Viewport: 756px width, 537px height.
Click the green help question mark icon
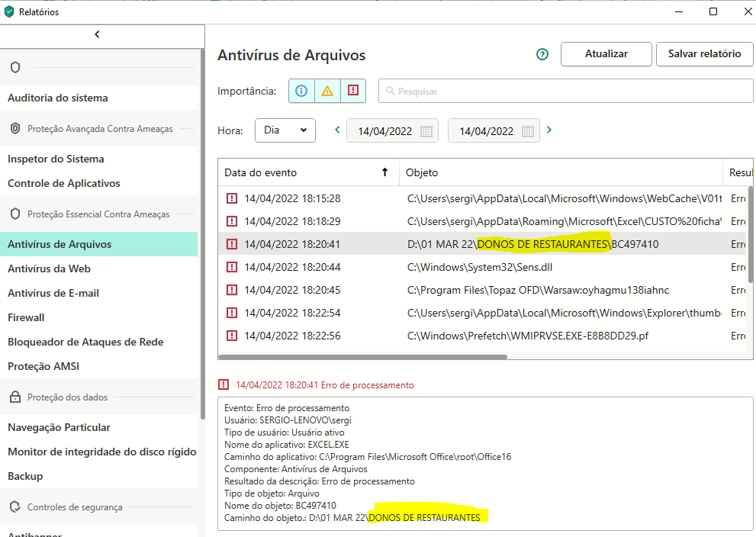[x=542, y=54]
